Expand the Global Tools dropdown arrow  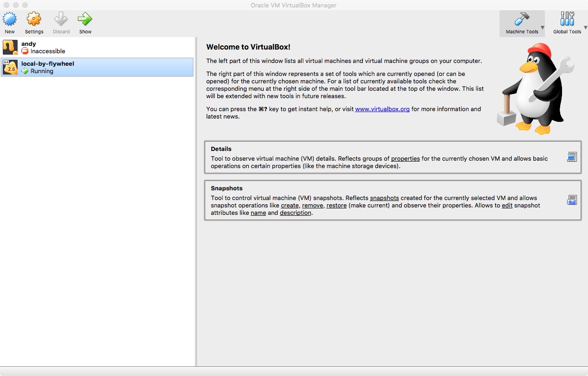(586, 28)
